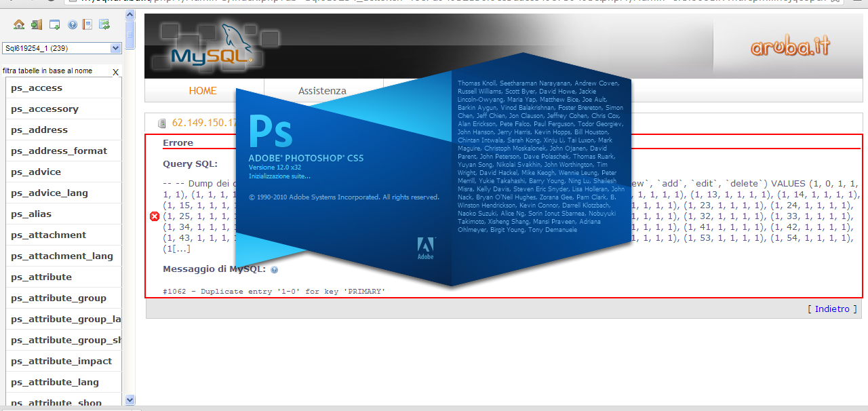Go to phpMyAdmin home via house icon
This screenshot has height=411, width=868.
[x=19, y=25]
